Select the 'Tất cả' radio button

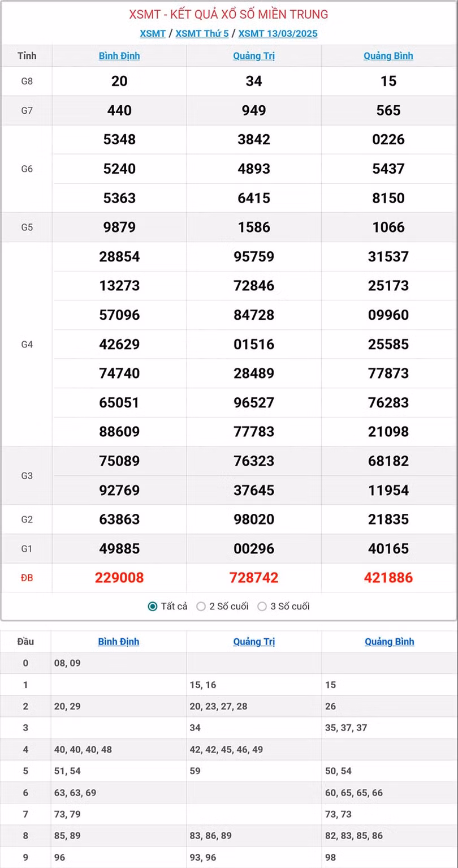[153, 607]
